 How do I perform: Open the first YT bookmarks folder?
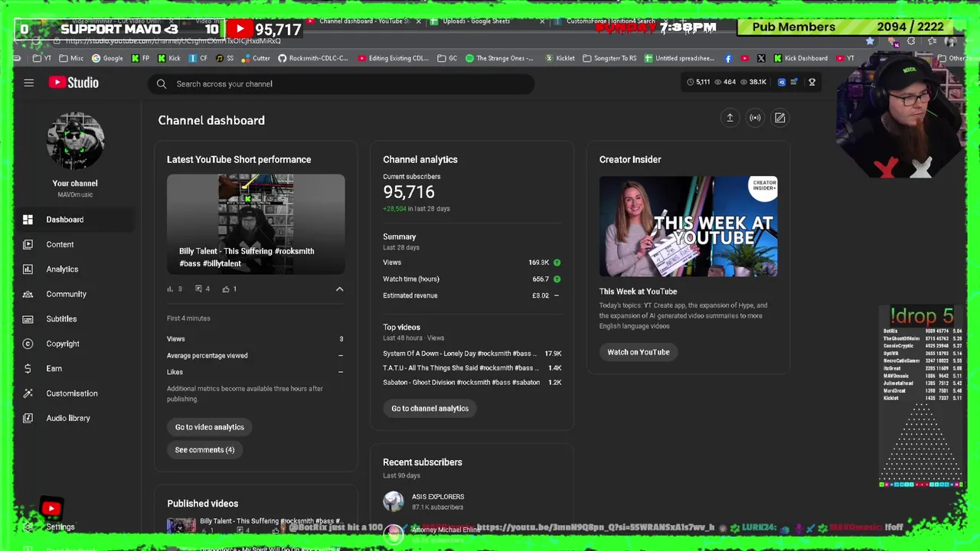pos(42,58)
